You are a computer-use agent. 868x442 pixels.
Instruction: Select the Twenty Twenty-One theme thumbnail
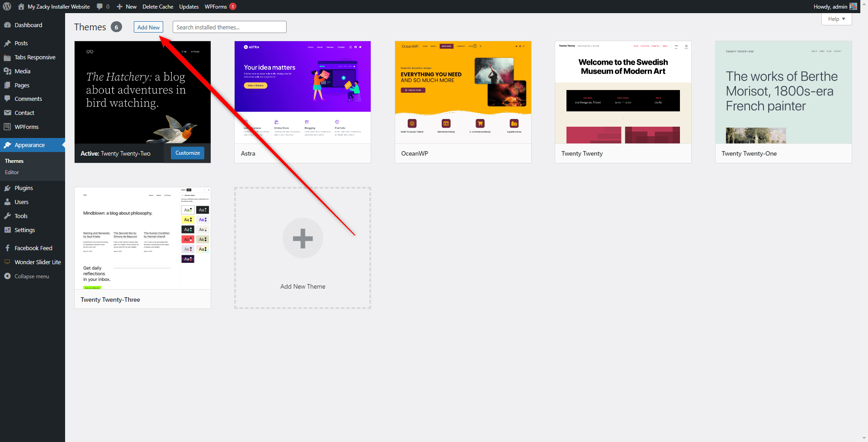(x=783, y=92)
